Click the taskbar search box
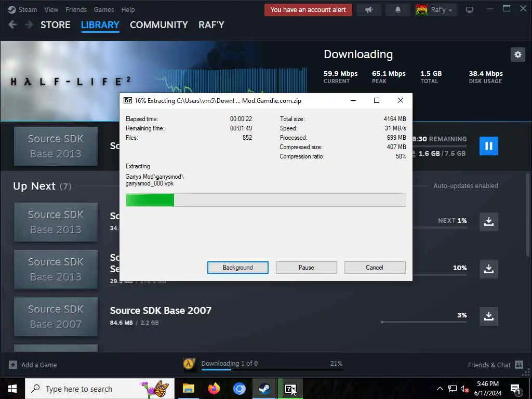The height and width of the screenshot is (399, 532). [x=100, y=389]
